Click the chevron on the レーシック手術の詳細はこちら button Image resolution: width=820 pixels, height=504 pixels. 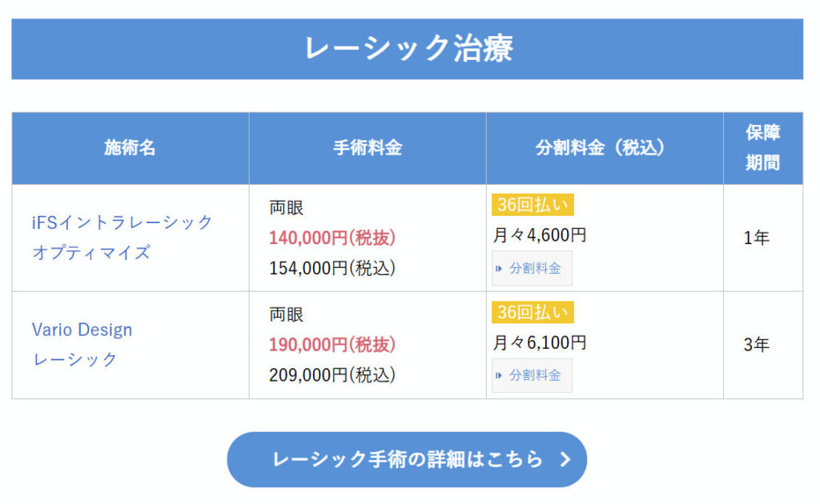[565, 459]
